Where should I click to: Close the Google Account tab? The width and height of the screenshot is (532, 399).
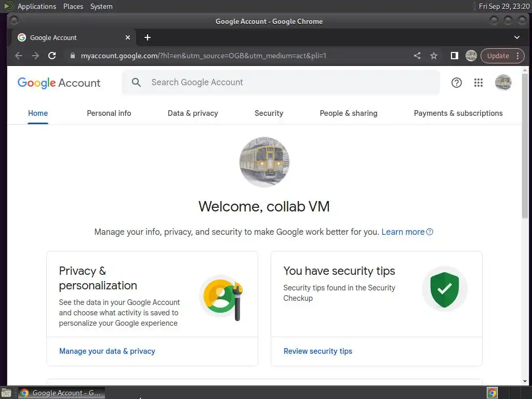point(128,37)
